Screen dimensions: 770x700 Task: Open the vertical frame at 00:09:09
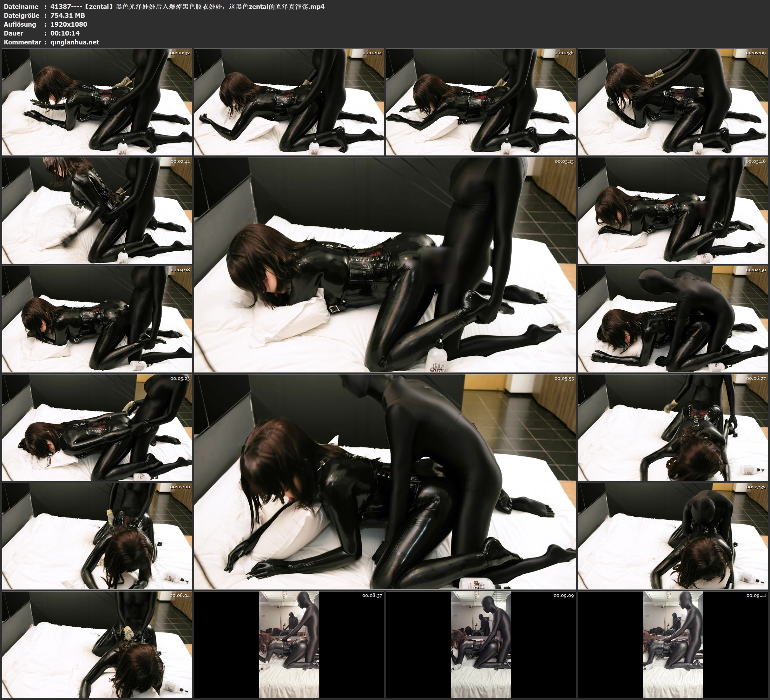click(481, 644)
